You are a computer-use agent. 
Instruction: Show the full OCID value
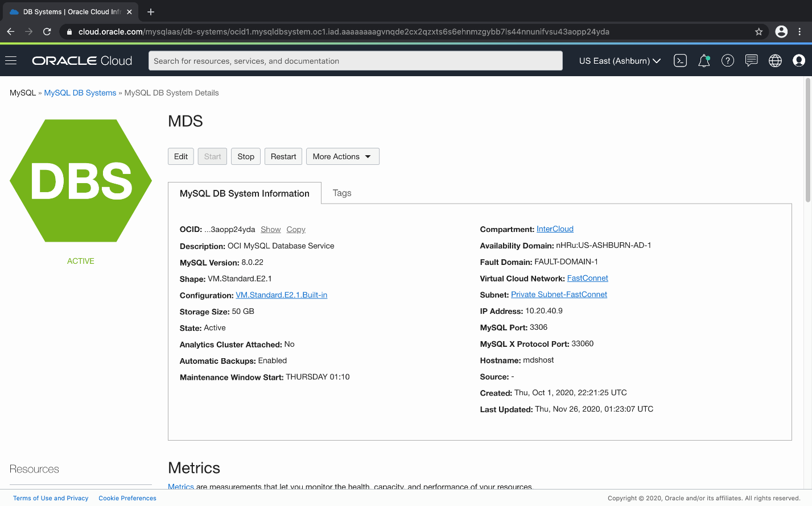(270, 229)
